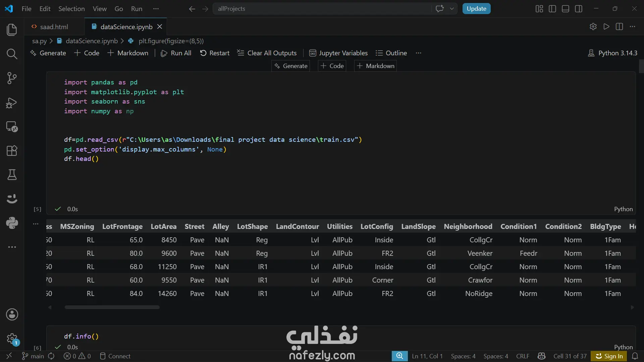Toggle the primary side bar
Viewport: 644px width, 362px height.
tap(552, 9)
